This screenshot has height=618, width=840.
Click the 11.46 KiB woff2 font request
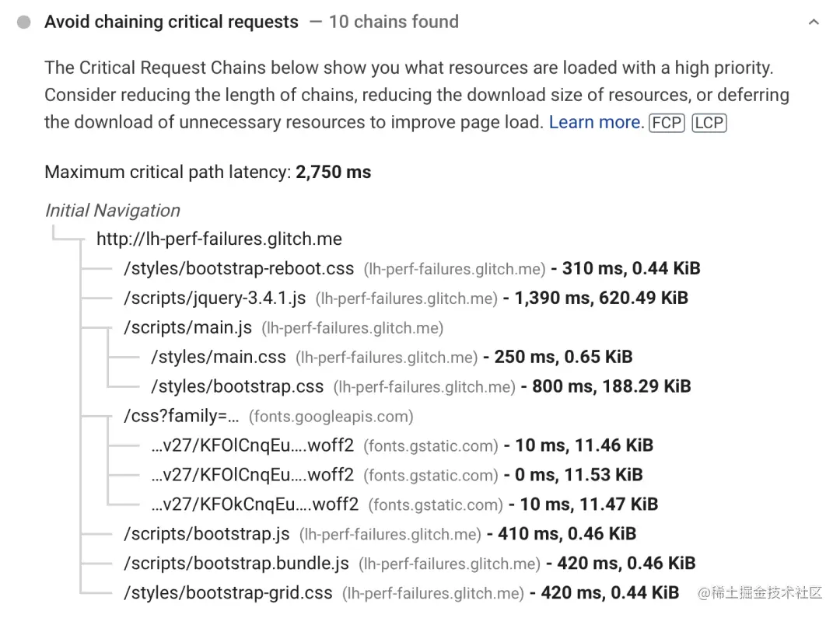252,445
